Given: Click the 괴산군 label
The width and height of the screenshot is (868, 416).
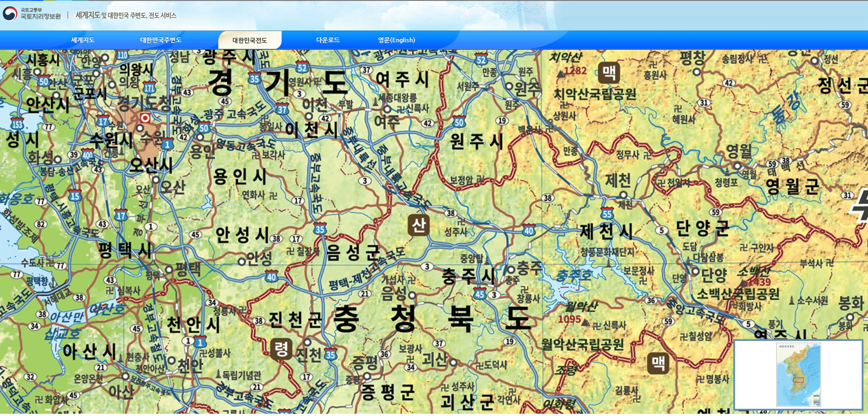Looking at the screenshot, I should (x=467, y=402).
